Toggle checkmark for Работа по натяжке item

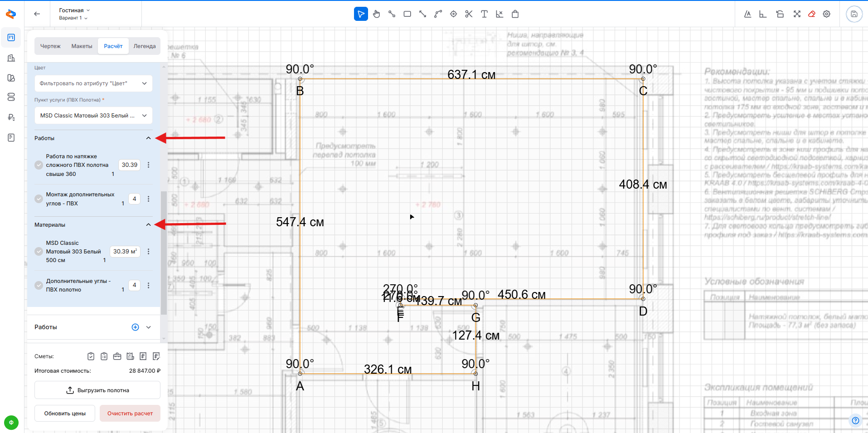[x=39, y=165]
